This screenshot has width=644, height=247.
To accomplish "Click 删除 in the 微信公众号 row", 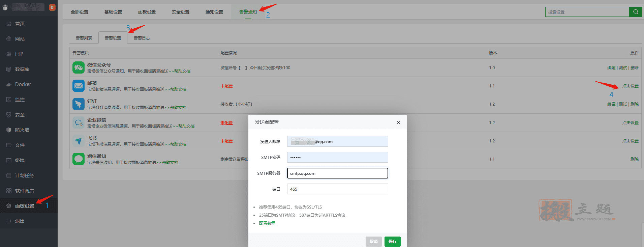I will point(635,68).
